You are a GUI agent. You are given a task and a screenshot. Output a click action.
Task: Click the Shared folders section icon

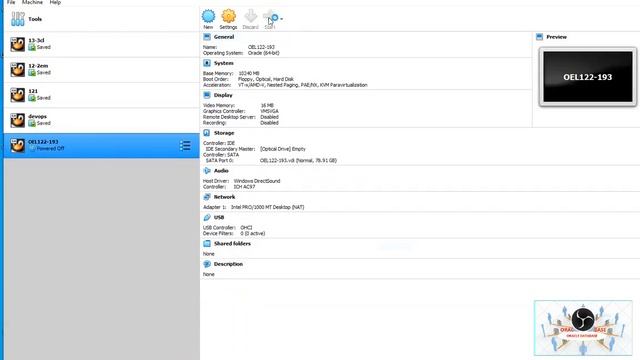207,243
